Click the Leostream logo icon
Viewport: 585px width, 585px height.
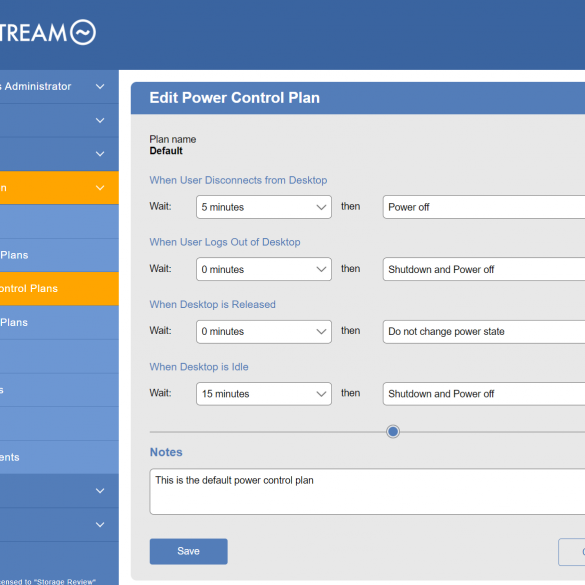(83, 32)
